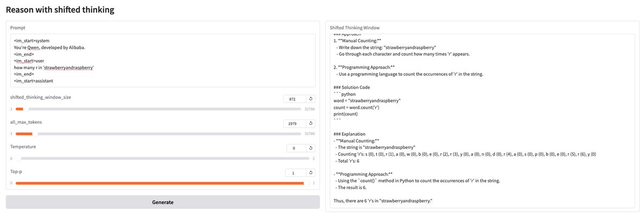Edit shifted_thinking_window_size number field 872
644x217 pixels.
point(295,99)
